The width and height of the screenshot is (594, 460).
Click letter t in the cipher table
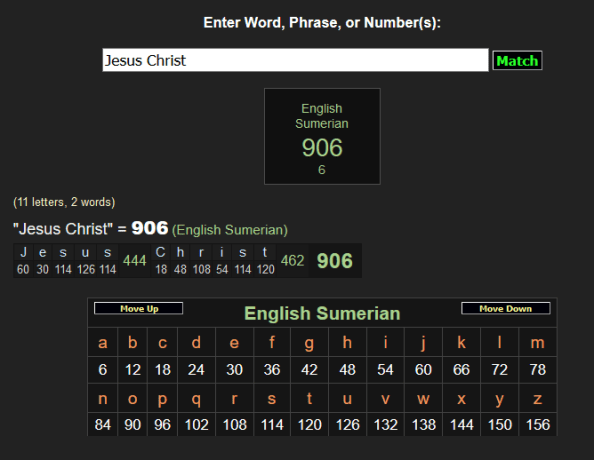[x=310, y=399]
